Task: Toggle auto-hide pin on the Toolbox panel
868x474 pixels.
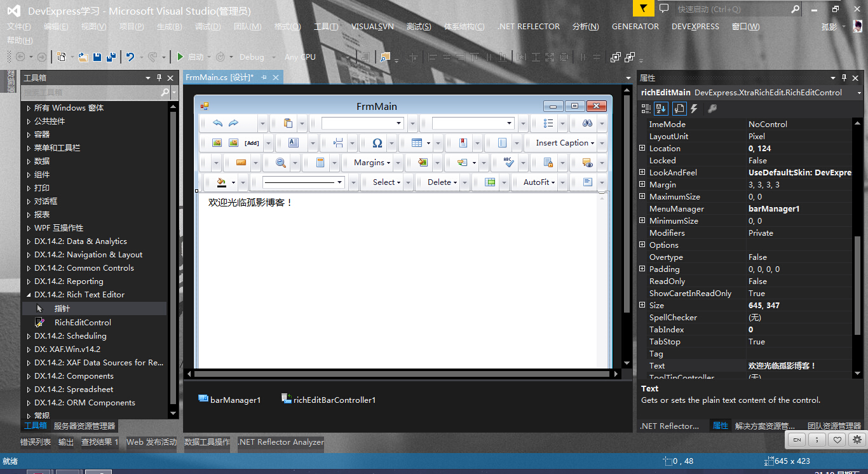Action: pyautogui.click(x=159, y=78)
